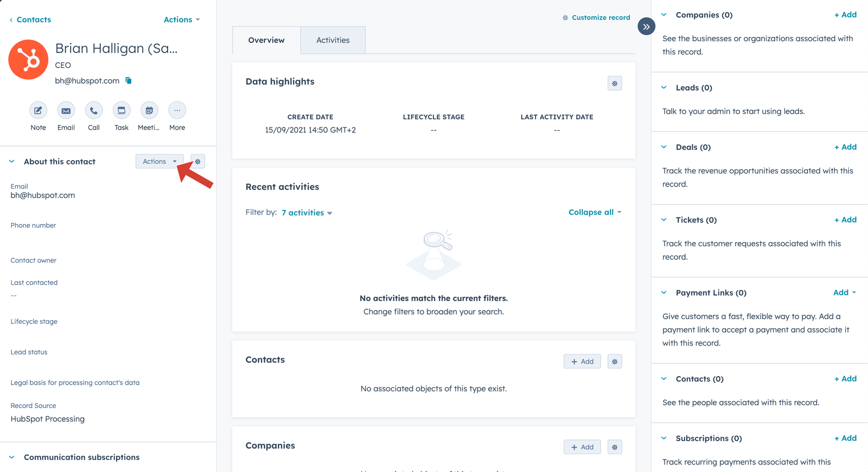The width and height of the screenshot is (868, 472).
Task: Collapse the Payment Links (0) section
Action: pos(664,292)
